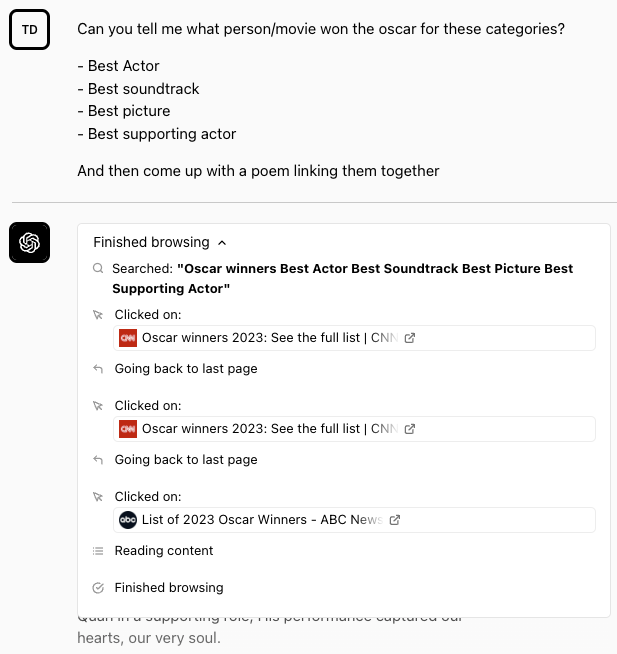This screenshot has width=617, height=654.
Task: Click the external-link icon on the first CNN result
Action: [x=410, y=338]
